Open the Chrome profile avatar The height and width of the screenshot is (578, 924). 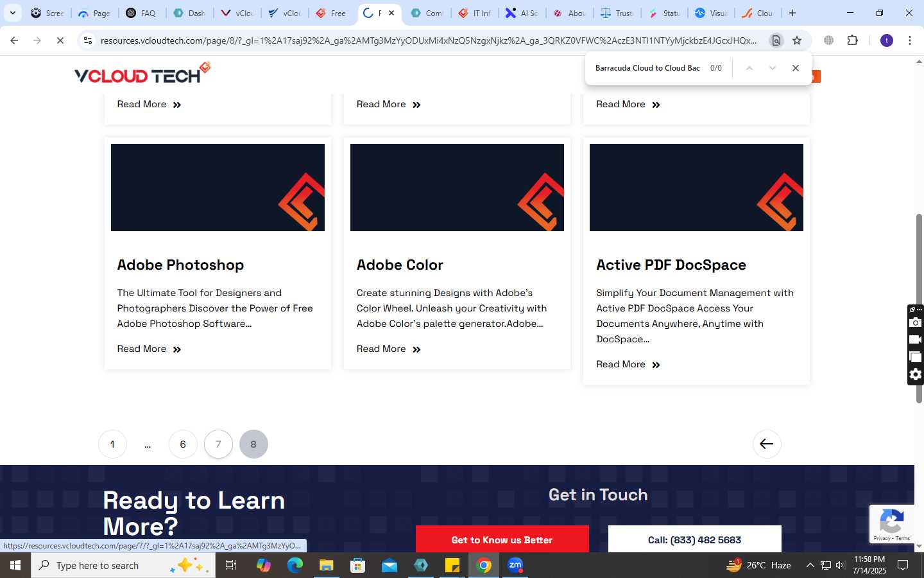click(887, 40)
